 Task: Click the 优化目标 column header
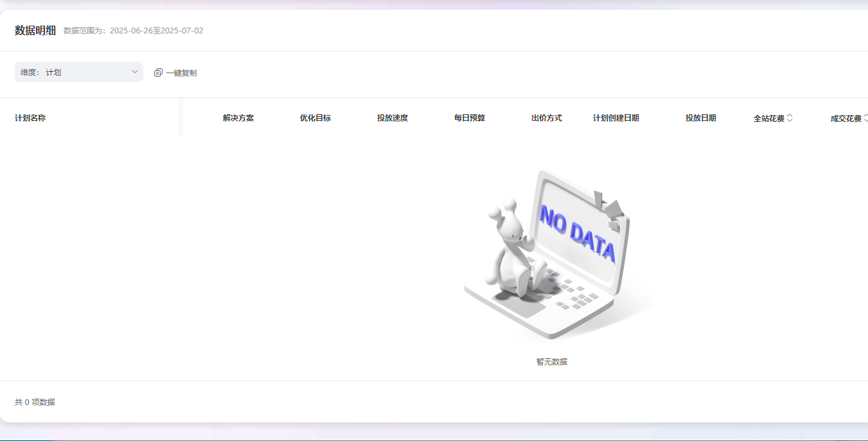tap(315, 118)
